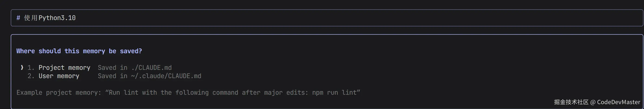Click the "Saved in" text for Project memory
This screenshot has height=109, width=644.
coord(113,68)
